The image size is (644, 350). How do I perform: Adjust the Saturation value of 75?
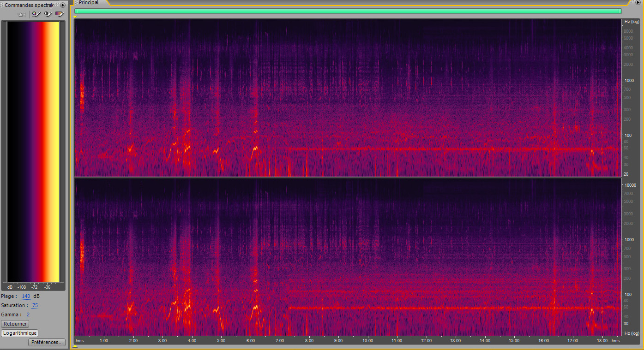35,305
